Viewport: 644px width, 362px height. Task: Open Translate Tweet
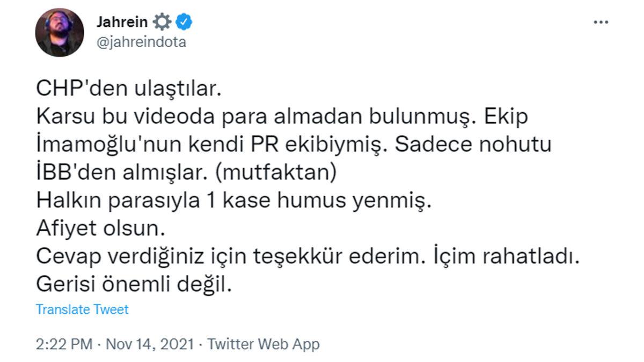pyautogui.click(x=82, y=309)
